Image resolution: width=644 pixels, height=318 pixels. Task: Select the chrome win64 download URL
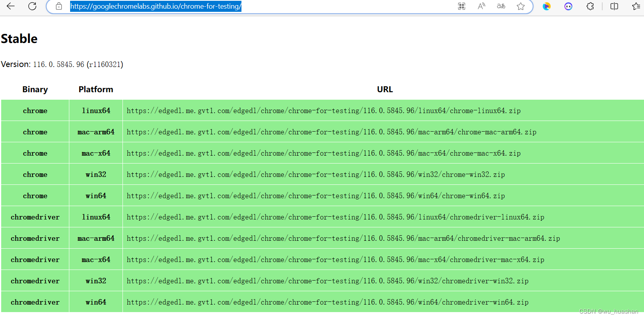tap(316, 196)
